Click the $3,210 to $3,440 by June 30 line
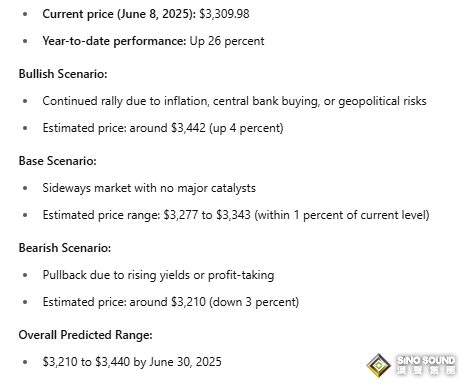Image resolution: width=465 pixels, height=387 pixels. pyautogui.click(x=132, y=362)
